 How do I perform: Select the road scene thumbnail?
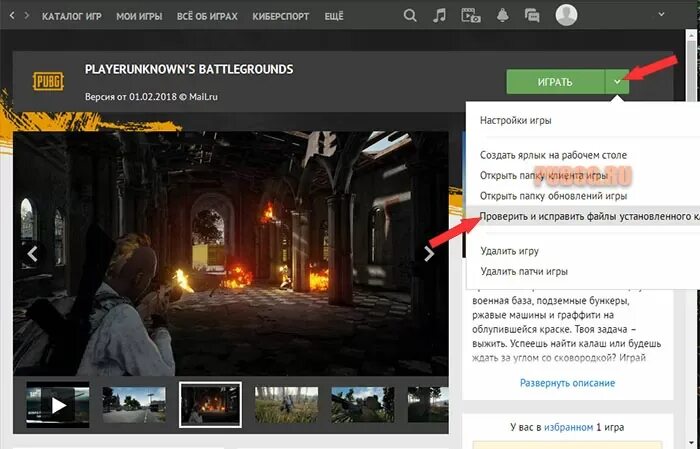(x=134, y=405)
